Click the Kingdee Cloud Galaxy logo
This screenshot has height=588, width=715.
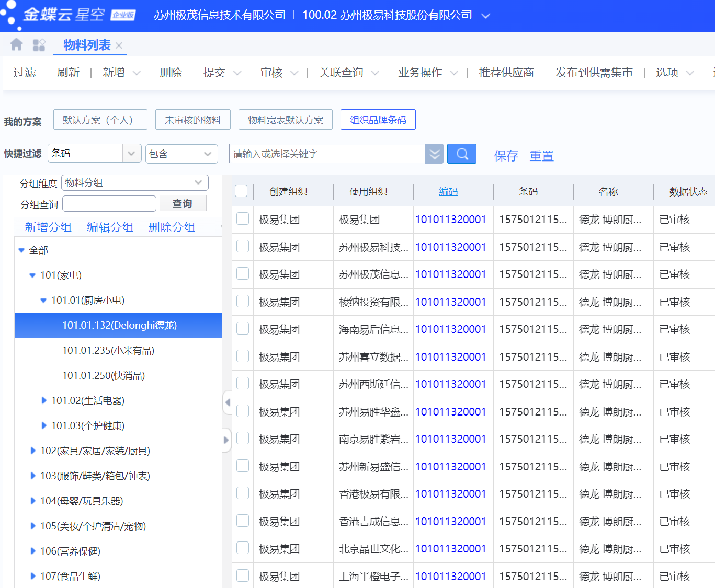tap(68, 15)
